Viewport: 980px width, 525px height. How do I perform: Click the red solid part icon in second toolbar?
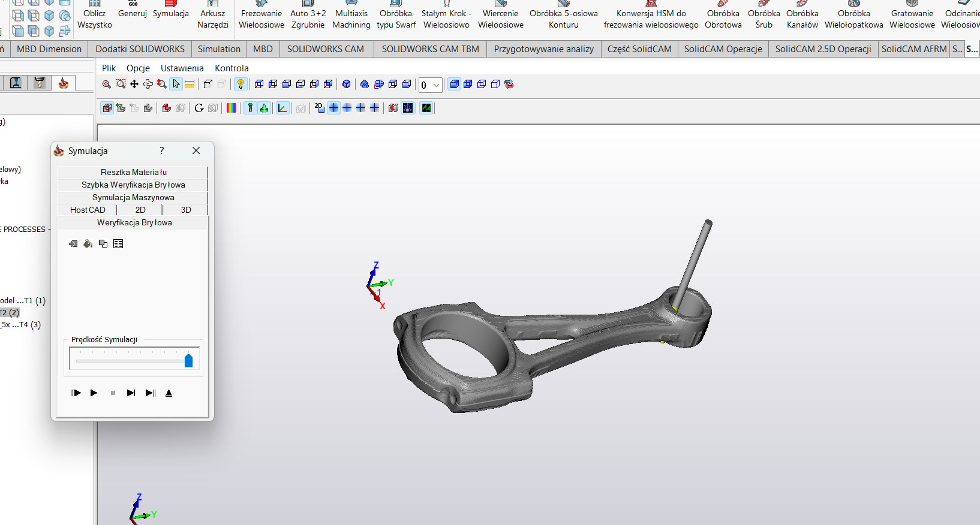tap(167, 108)
